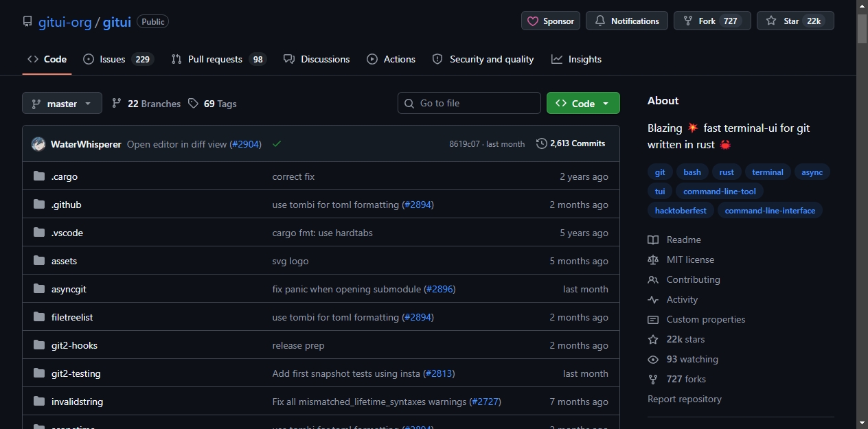Select the terminal topic tag
Viewport: 868px width, 429px height.
[768, 172]
